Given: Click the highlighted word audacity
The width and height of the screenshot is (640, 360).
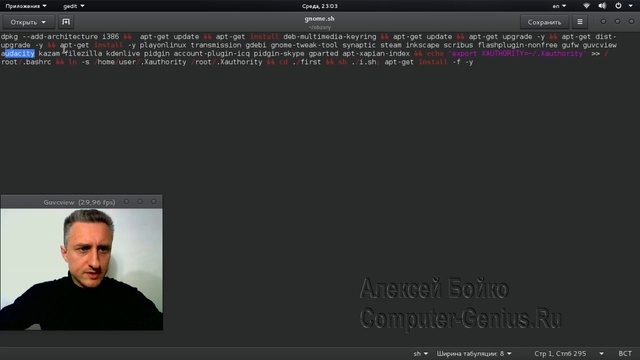Looking at the screenshot, I should point(18,53).
